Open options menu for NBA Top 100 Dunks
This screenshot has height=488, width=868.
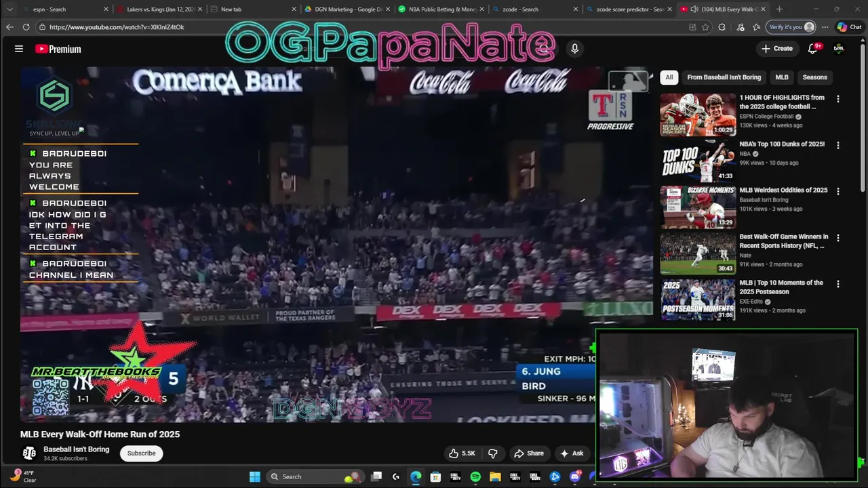click(x=837, y=145)
